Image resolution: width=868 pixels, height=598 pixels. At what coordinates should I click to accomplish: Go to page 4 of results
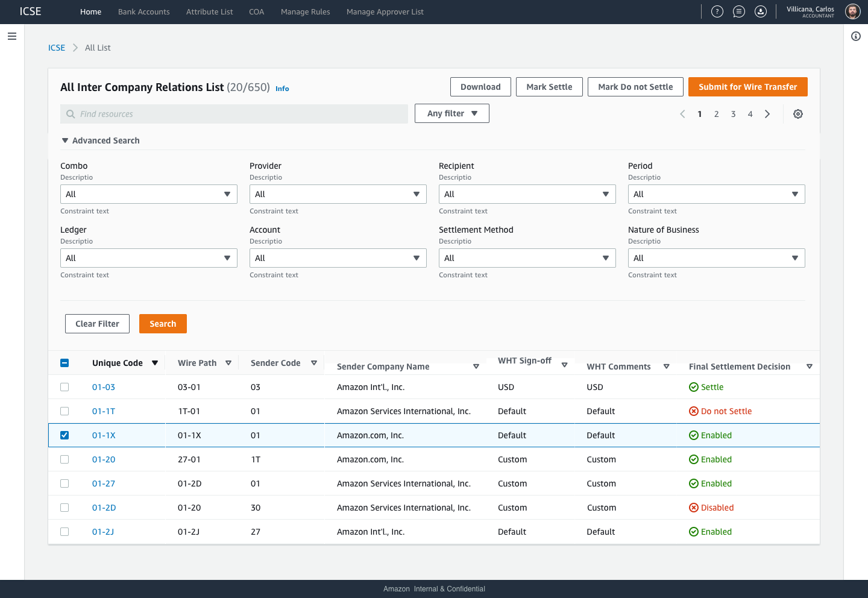750,114
